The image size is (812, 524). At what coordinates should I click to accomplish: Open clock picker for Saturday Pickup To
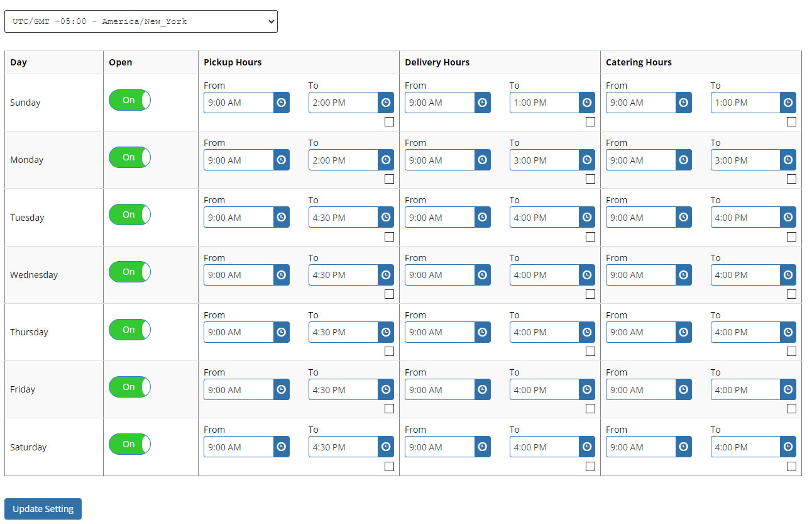(386, 447)
